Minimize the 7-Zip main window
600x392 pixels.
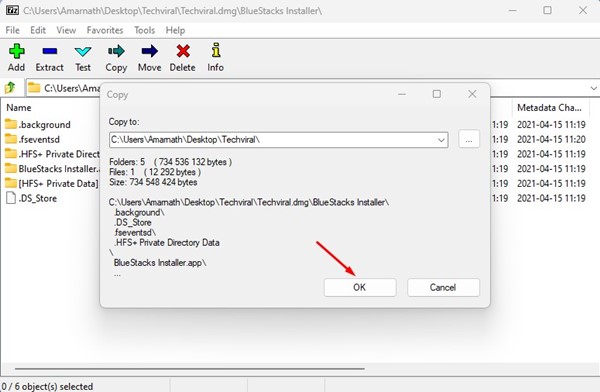512,10
